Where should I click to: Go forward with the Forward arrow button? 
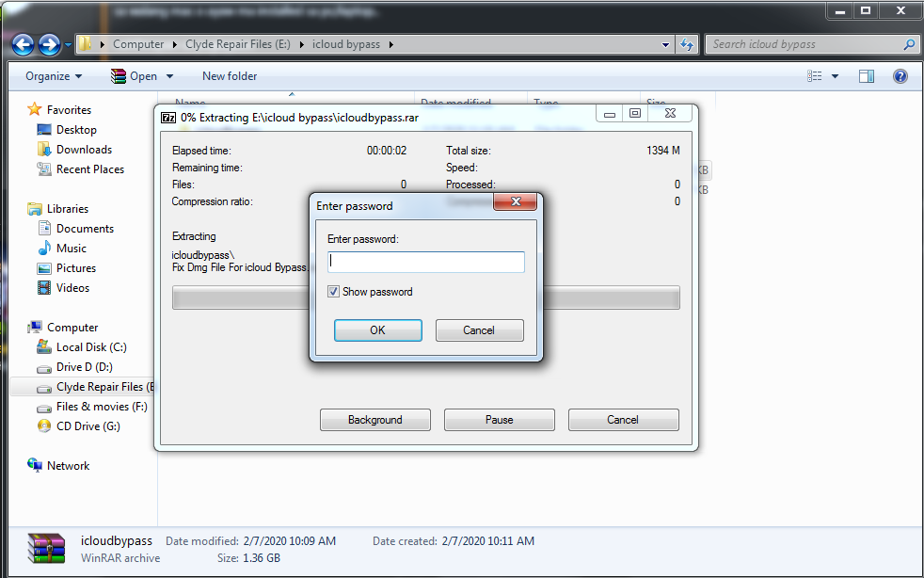[50, 44]
